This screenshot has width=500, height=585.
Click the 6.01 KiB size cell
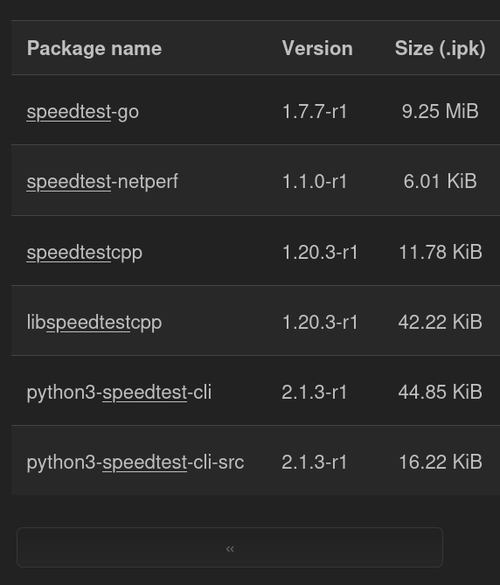point(440,181)
